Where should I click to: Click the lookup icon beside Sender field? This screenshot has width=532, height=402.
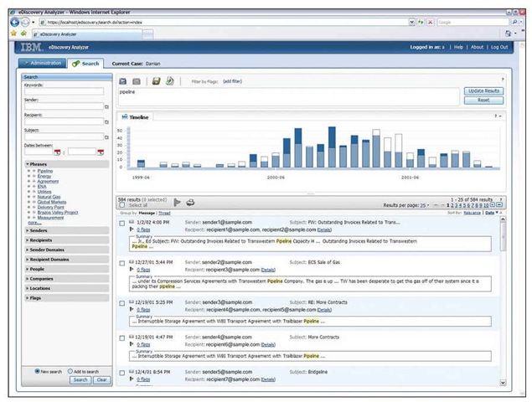tap(106, 107)
